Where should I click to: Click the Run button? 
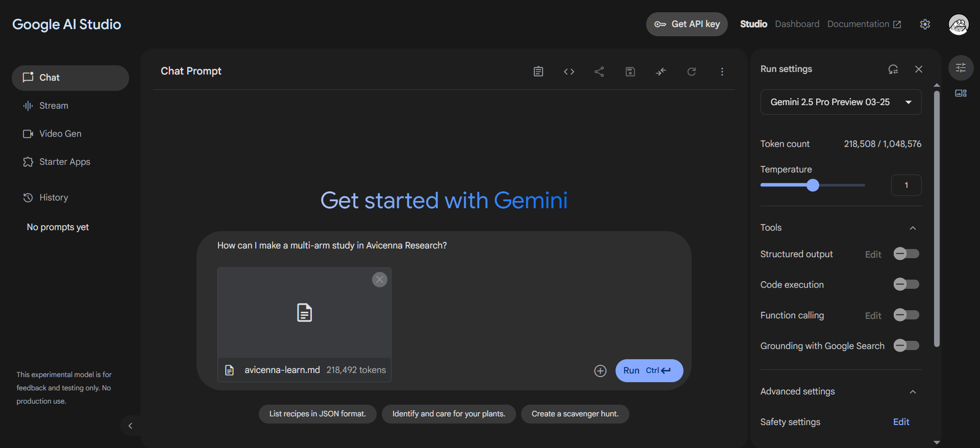[x=649, y=371]
